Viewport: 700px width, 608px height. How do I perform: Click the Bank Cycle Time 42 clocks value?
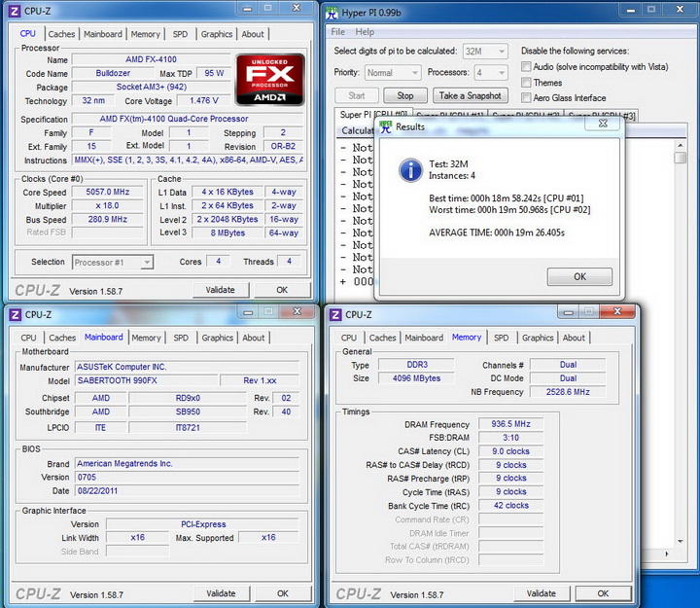pos(510,505)
